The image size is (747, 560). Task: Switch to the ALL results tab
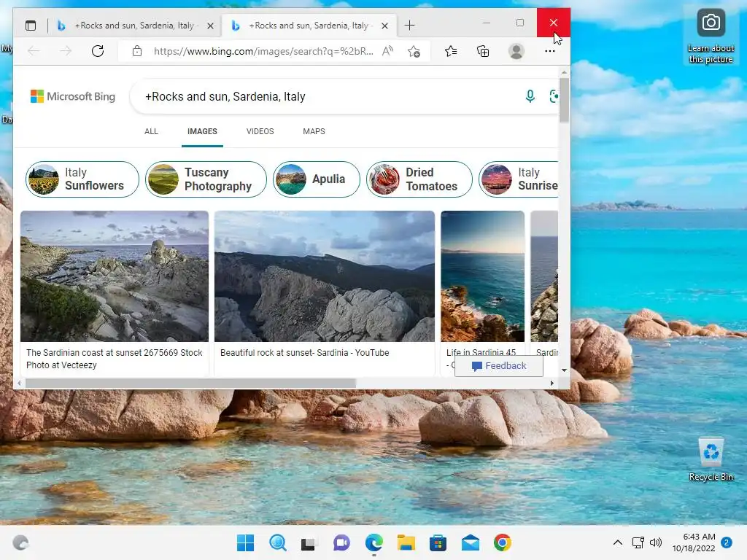click(151, 131)
